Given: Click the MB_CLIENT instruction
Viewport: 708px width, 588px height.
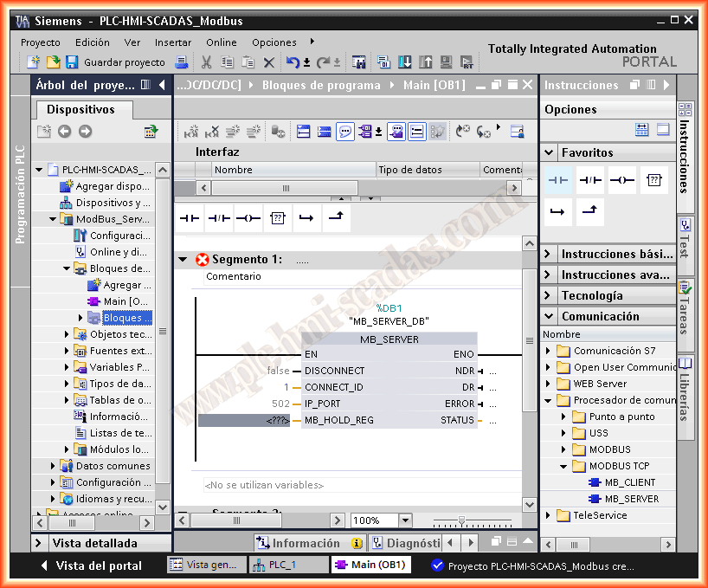Looking at the screenshot, I should tap(629, 482).
